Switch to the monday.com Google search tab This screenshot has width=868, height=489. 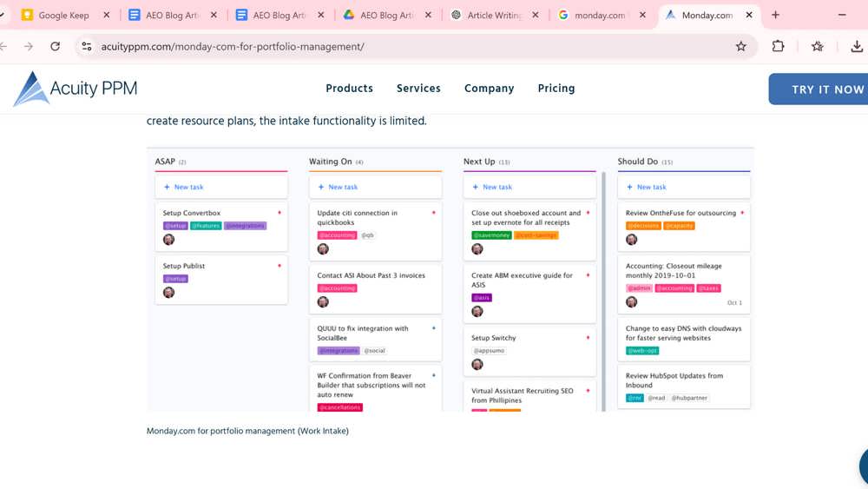coord(600,15)
